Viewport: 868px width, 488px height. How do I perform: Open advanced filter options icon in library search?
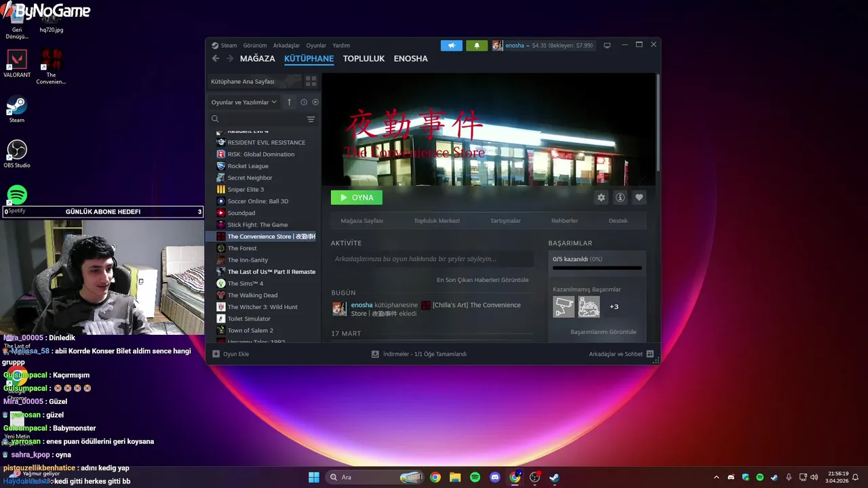coord(311,119)
